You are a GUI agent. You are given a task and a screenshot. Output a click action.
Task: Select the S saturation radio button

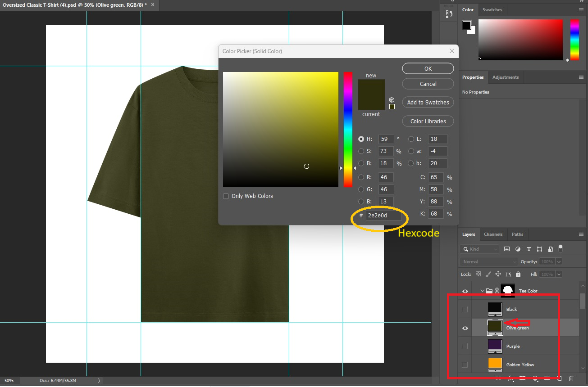click(361, 151)
